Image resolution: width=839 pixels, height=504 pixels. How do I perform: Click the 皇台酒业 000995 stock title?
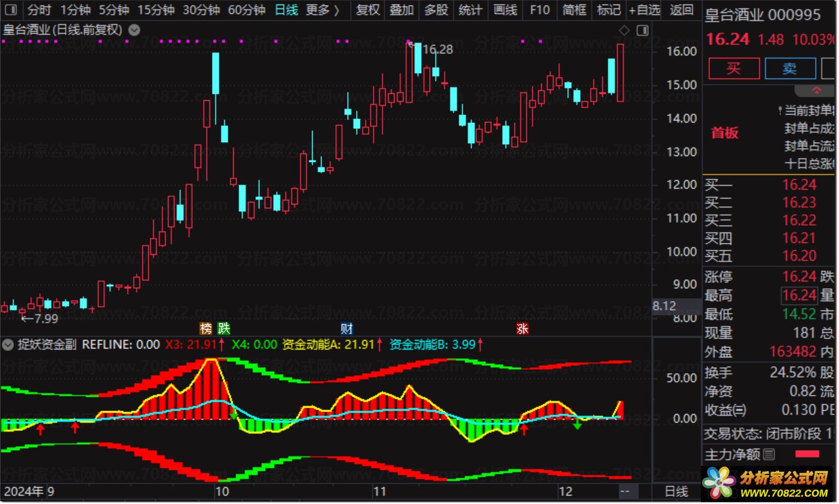[763, 14]
